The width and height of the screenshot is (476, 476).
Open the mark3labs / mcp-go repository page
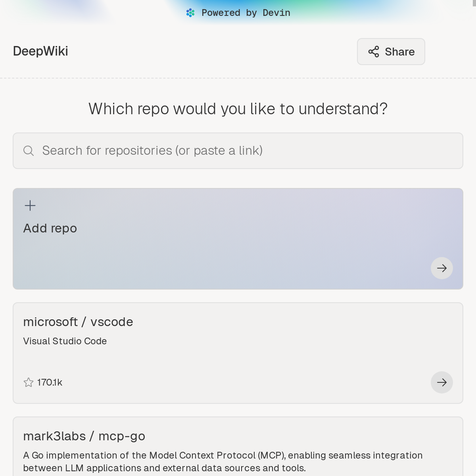click(x=84, y=436)
